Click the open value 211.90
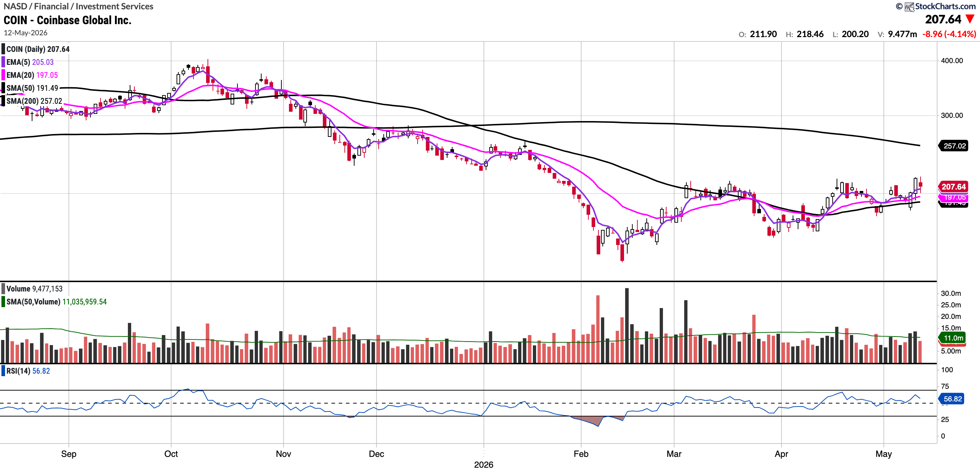 tap(763, 34)
